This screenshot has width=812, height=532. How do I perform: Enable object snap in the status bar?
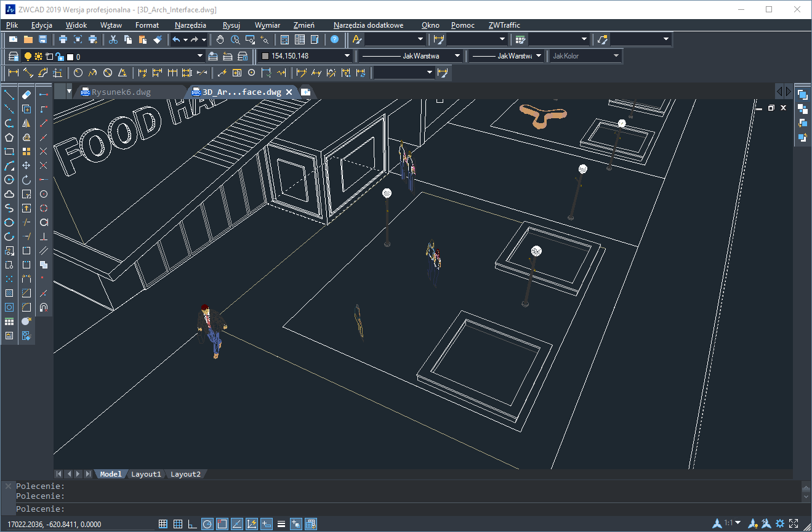click(222, 523)
